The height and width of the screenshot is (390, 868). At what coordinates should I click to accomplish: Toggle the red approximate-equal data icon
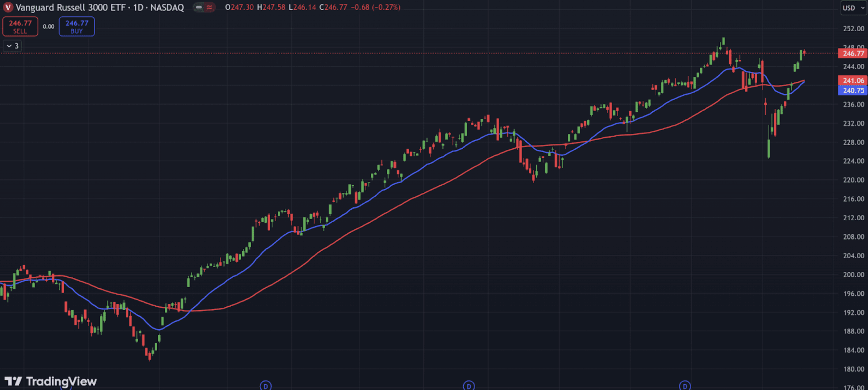point(209,7)
